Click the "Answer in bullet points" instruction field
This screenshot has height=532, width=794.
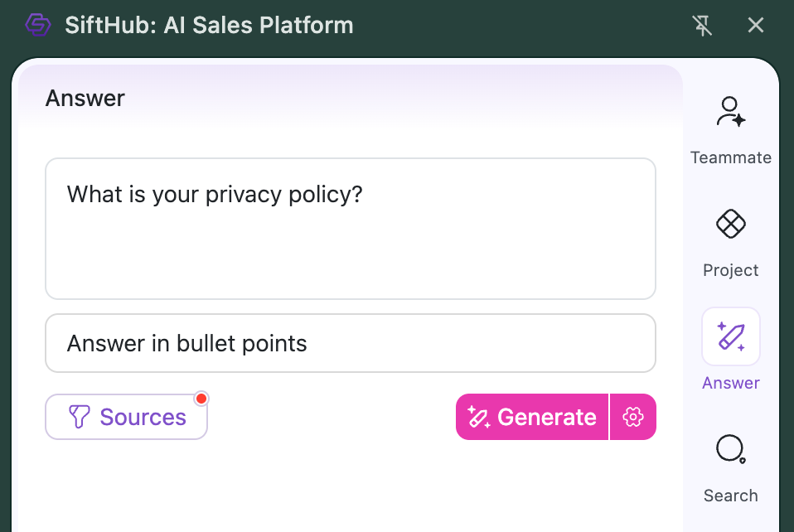pos(350,343)
